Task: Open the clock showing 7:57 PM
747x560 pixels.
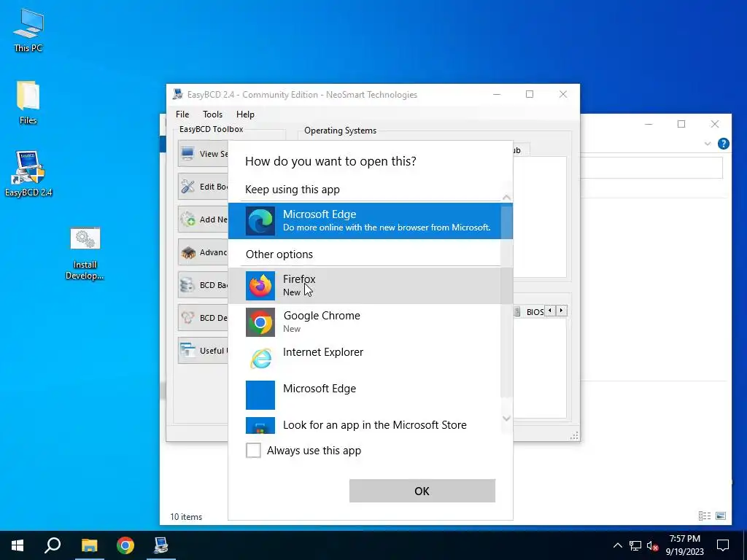Action: 684,545
